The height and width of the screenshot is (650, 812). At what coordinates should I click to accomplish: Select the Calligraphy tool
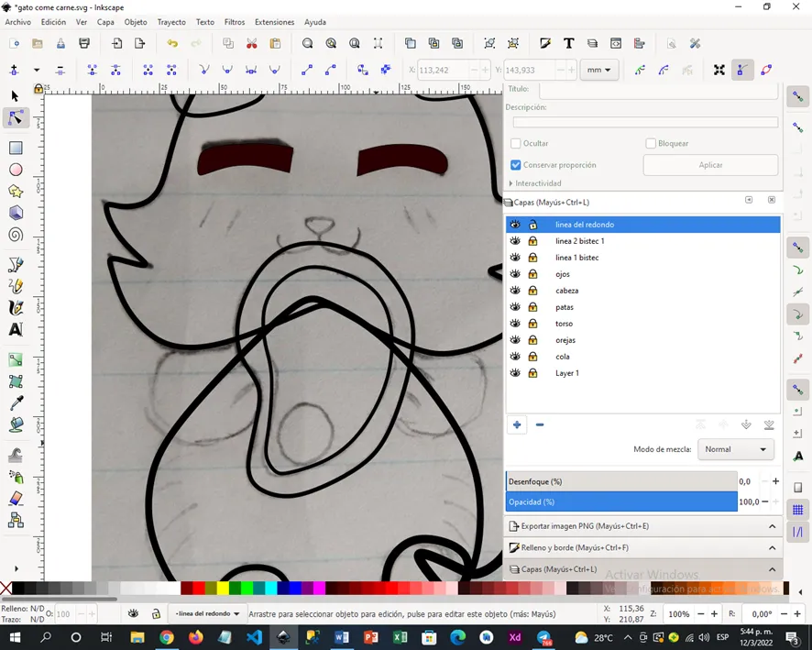point(16,307)
